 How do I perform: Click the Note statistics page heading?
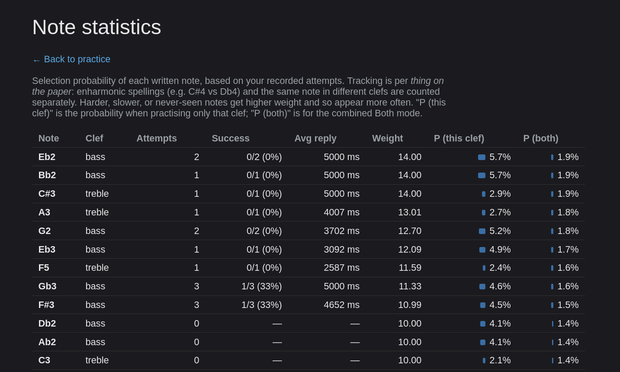[x=96, y=27]
